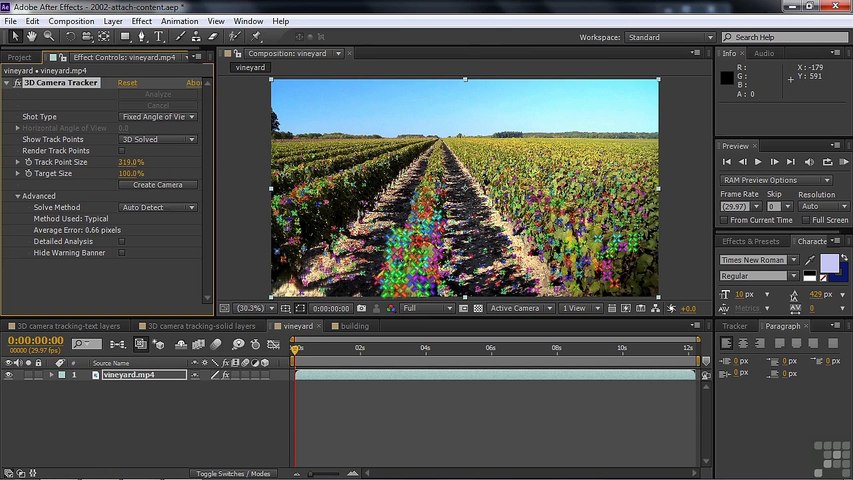The image size is (853, 480).
Task: Select the Horizontal Type tool
Action: 159,37
